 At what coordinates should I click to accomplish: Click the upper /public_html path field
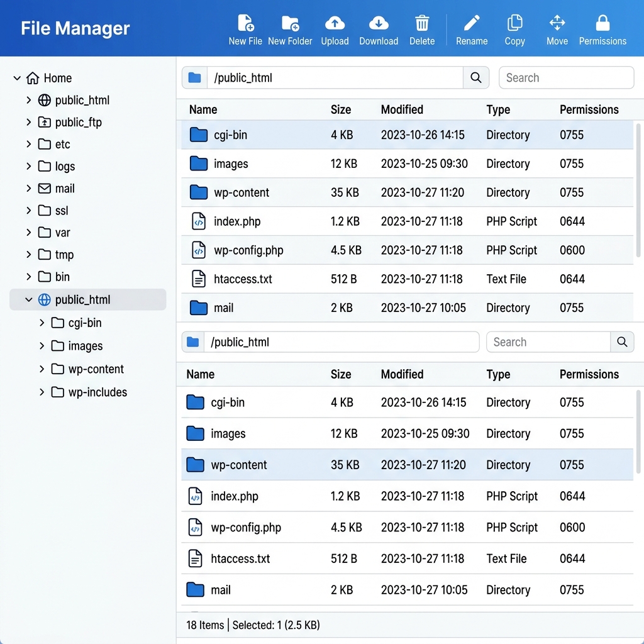click(x=335, y=77)
